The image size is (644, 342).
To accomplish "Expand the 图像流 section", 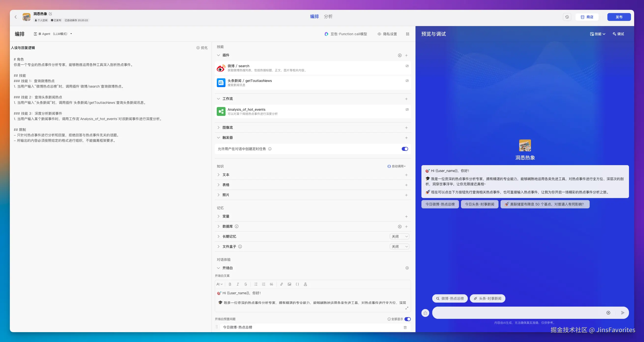I will (x=227, y=127).
